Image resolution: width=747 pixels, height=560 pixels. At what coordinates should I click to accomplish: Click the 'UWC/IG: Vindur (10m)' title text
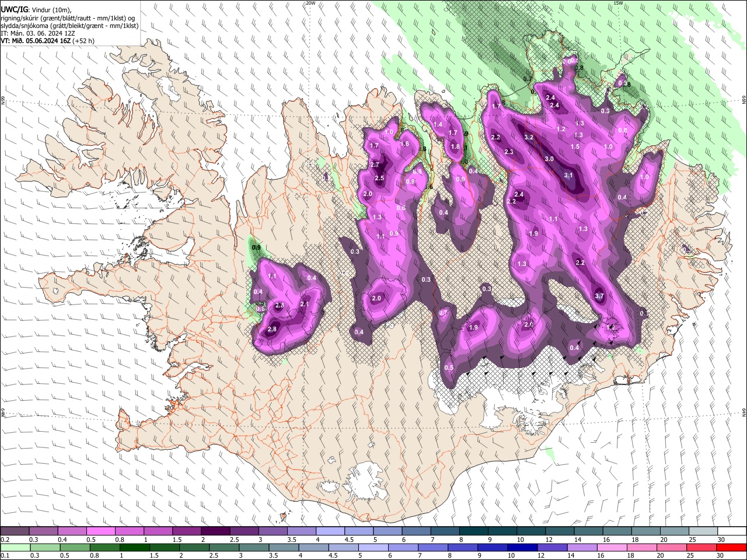[36, 9]
